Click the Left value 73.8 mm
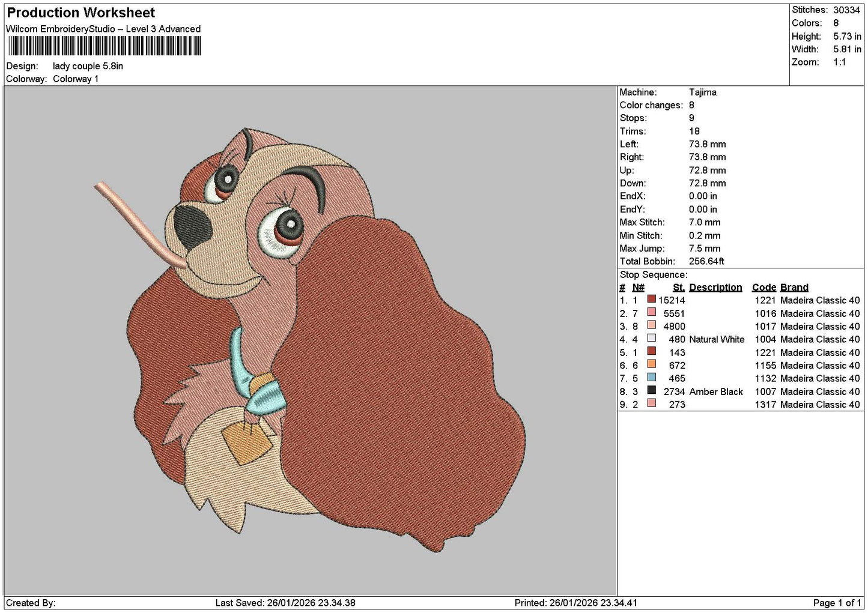The width and height of the screenshot is (868, 613). 708,144
